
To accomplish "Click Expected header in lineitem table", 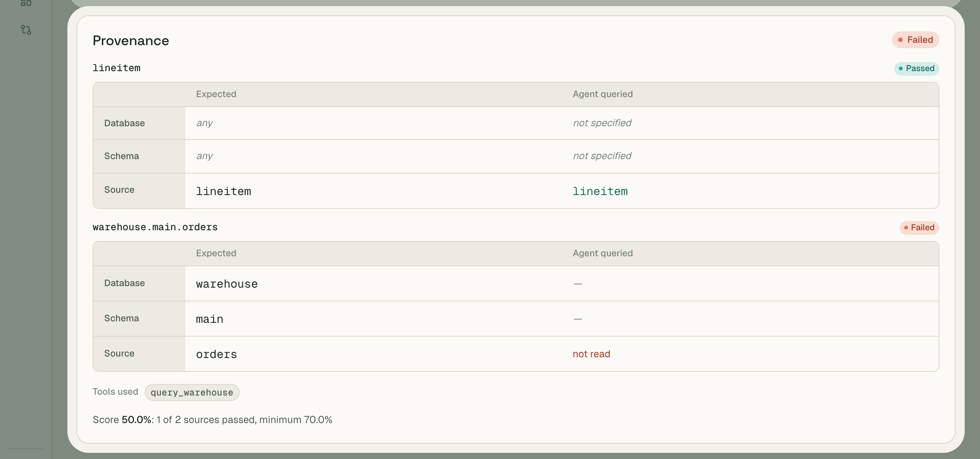I will point(216,94).
